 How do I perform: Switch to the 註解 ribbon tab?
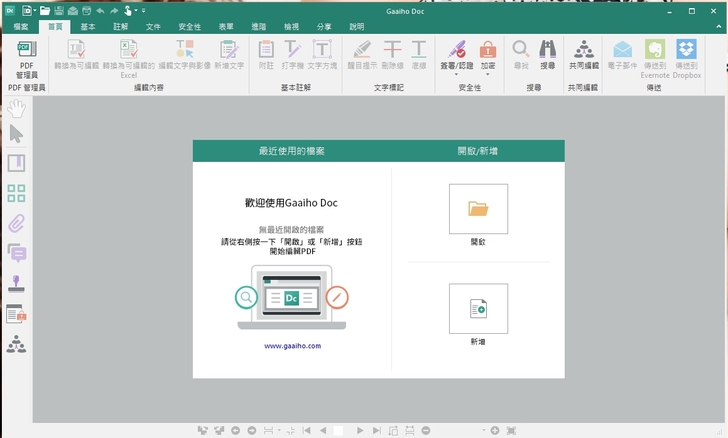coord(120,27)
